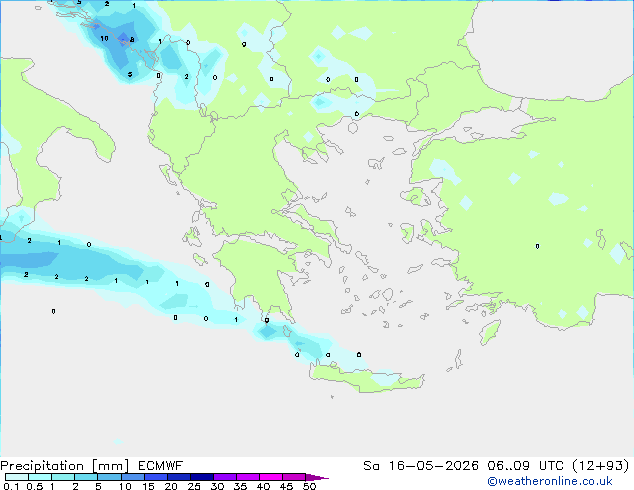Click the lone '0' value over Turkey
The width and height of the screenshot is (634, 490).
537,246
